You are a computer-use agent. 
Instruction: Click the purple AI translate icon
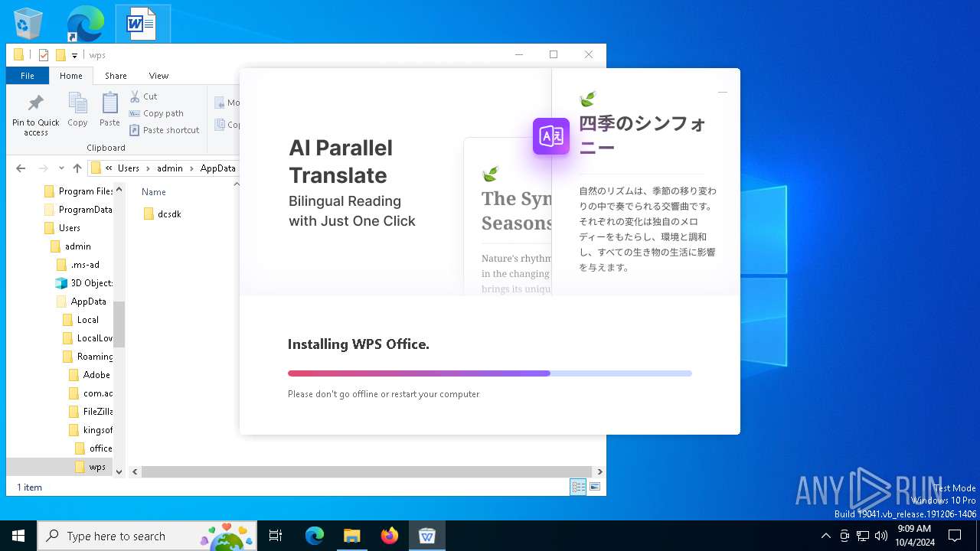tap(551, 136)
